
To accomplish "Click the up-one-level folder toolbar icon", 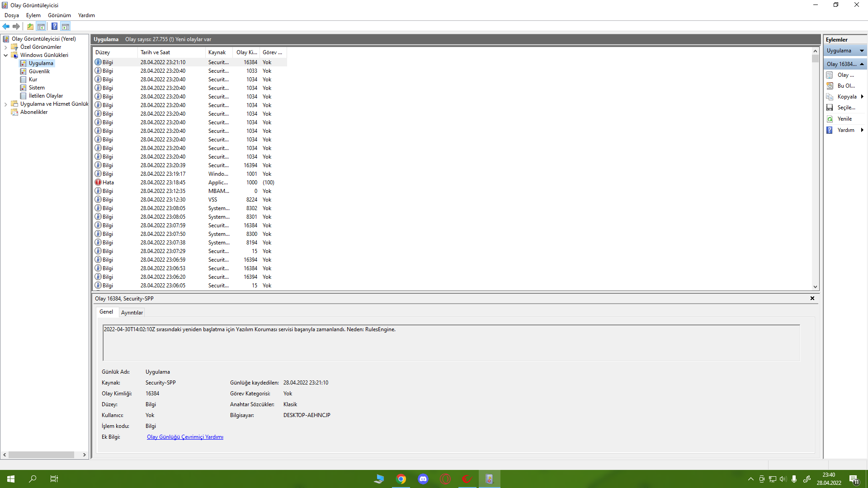I will point(30,26).
